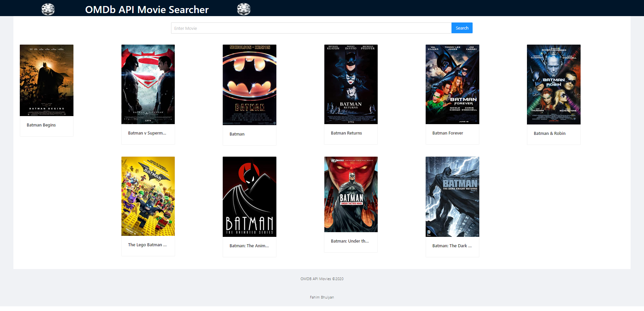Click the film reel icon left of the title
Viewport: 644px width, 311px height.
click(x=48, y=9)
